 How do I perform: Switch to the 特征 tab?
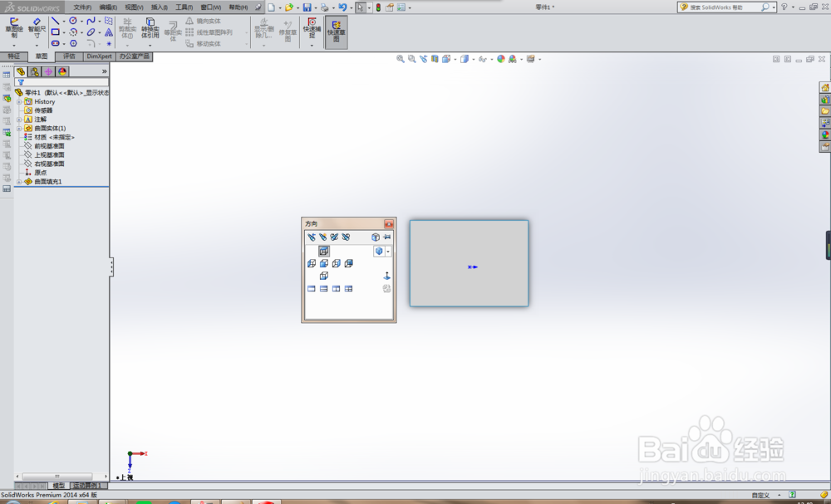click(14, 56)
